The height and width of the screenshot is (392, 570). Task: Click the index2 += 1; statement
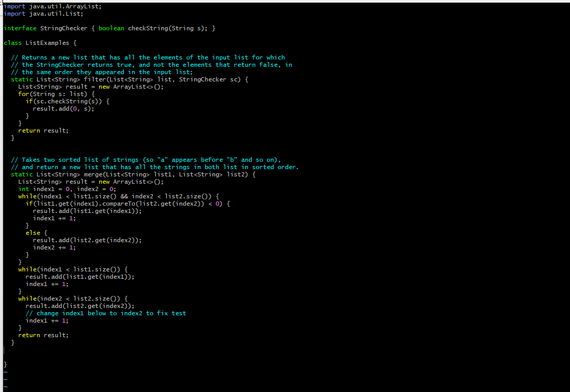point(54,247)
